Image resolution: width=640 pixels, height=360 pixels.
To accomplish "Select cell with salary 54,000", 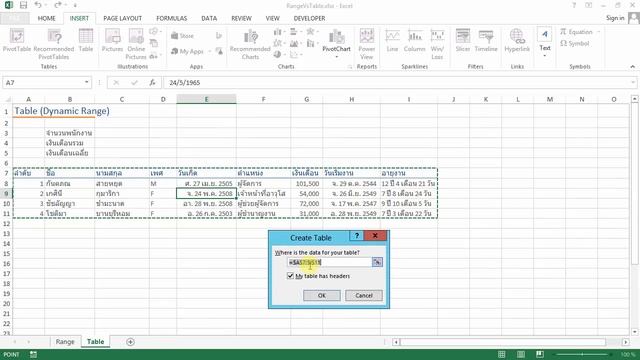I will 307,193.
